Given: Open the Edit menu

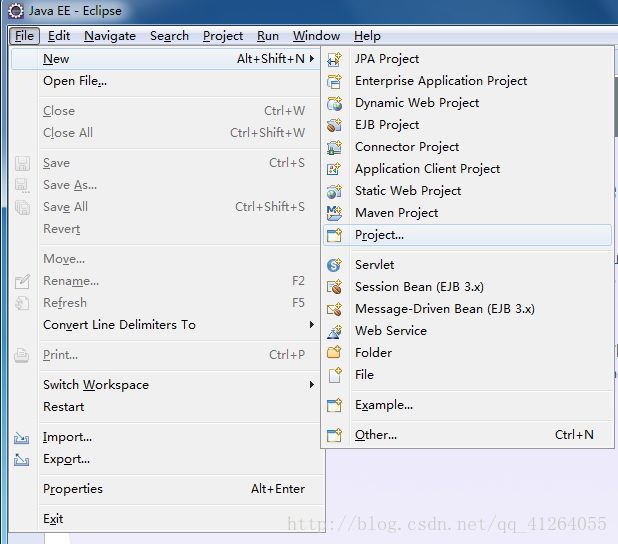Looking at the screenshot, I should coord(59,36).
